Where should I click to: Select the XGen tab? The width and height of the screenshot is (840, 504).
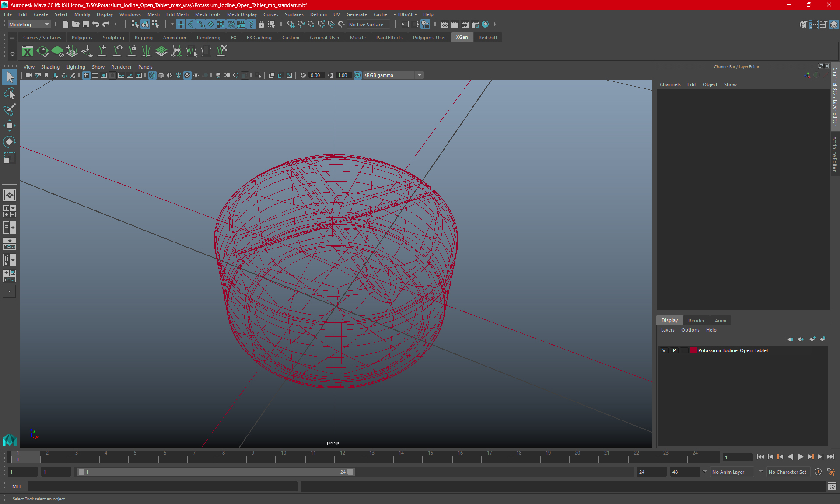[462, 37]
